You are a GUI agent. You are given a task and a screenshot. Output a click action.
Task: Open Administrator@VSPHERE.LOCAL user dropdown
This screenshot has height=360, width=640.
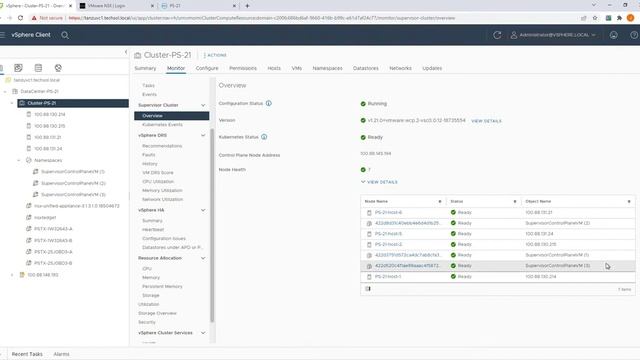point(553,35)
